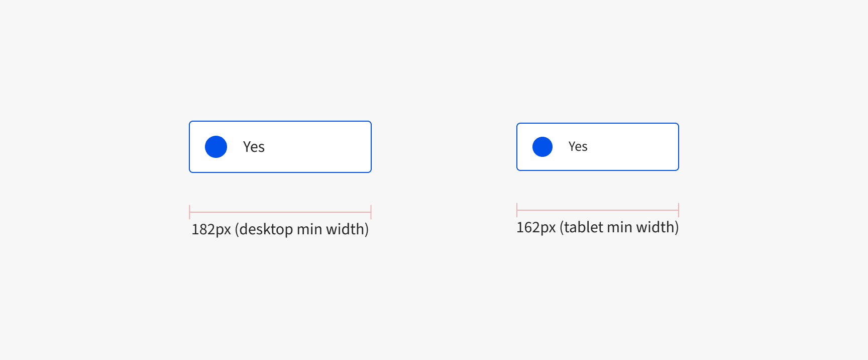Click the starting tick of tablet measurement line

[517, 210]
